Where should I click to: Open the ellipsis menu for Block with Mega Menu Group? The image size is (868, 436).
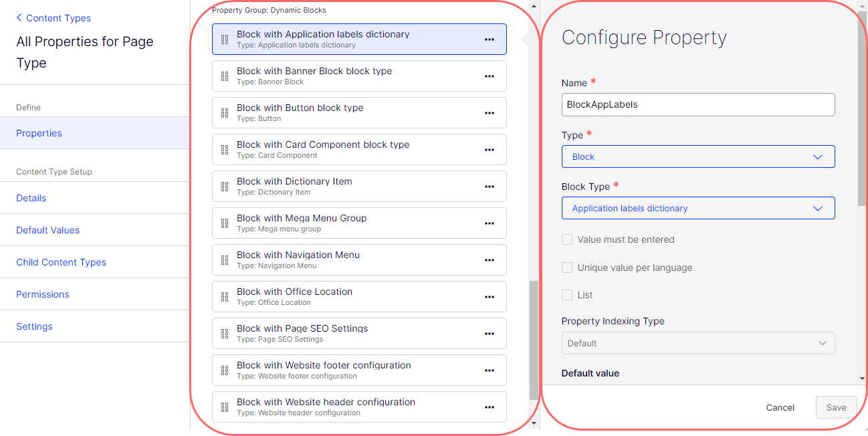[x=490, y=223]
